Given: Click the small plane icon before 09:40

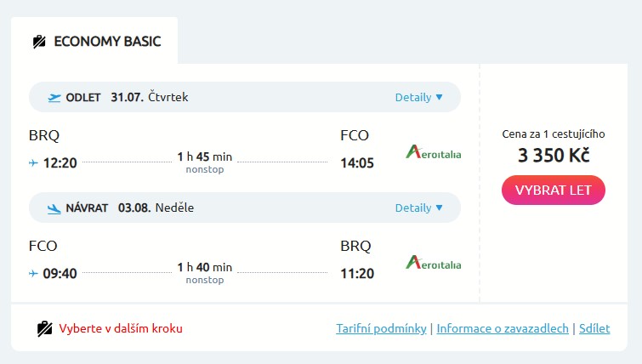Looking at the screenshot, I should click(34, 273).
